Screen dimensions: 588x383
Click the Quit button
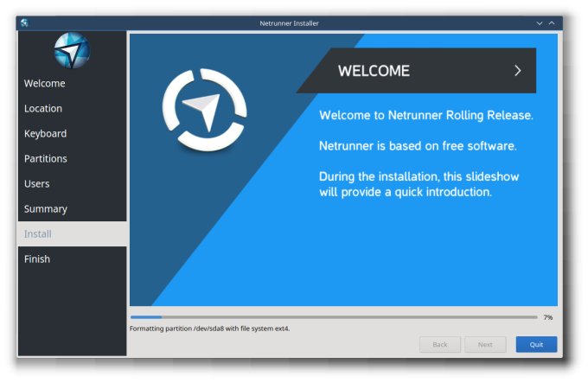(x=536, y=344)
